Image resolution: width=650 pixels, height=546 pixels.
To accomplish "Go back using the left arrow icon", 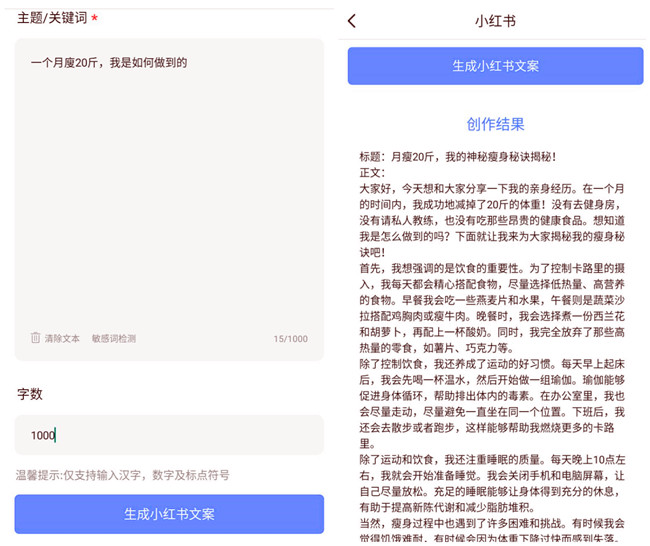I will click(352, 21).
